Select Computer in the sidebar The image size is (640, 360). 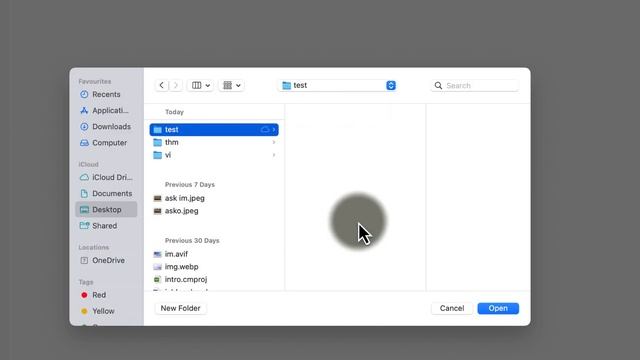(x=106, y=143)
